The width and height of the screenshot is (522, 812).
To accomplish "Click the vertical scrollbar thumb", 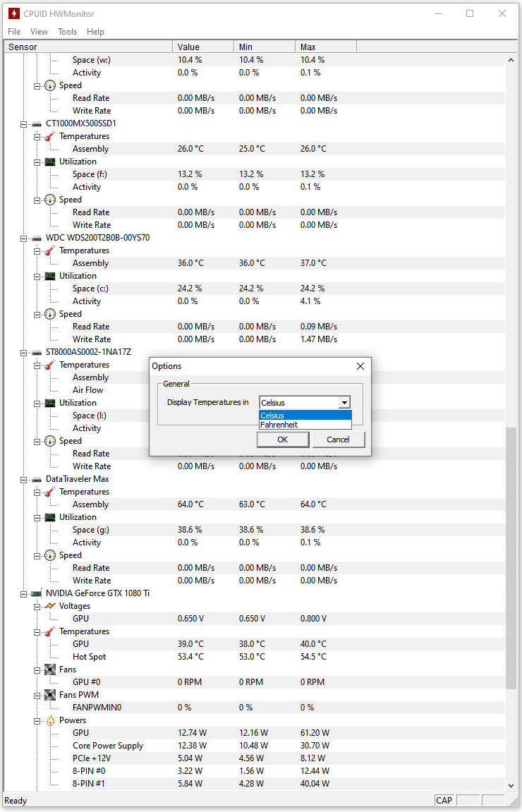I will pyautogui.click(x=511, y=557).
